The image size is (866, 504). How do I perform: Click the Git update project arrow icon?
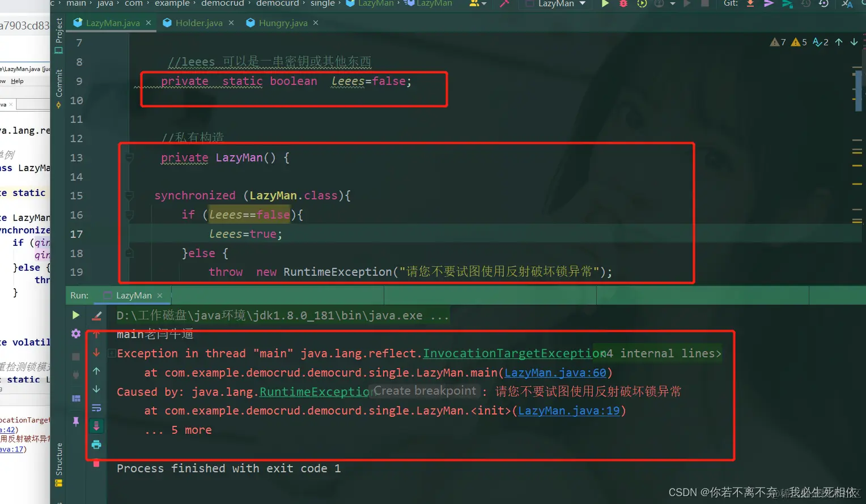750,3
